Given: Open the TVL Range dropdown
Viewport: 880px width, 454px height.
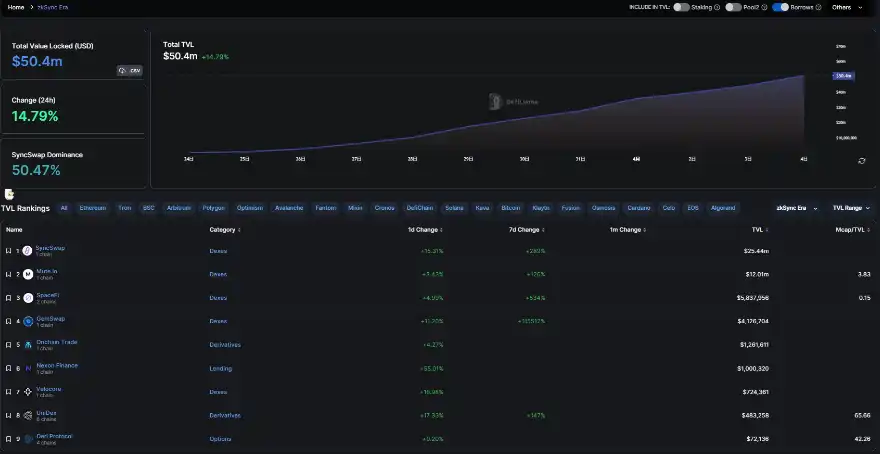Looking at the screenshot, I should [851, 208].
